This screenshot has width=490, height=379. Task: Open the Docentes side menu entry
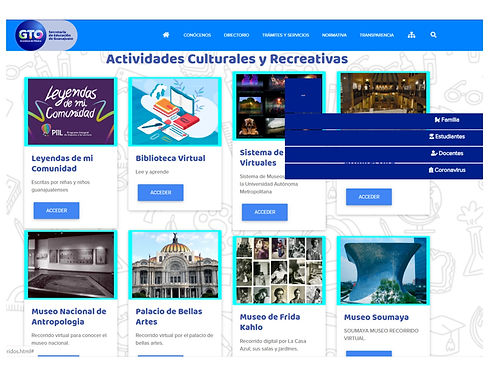pyautogui.click(x=384, y=154)
